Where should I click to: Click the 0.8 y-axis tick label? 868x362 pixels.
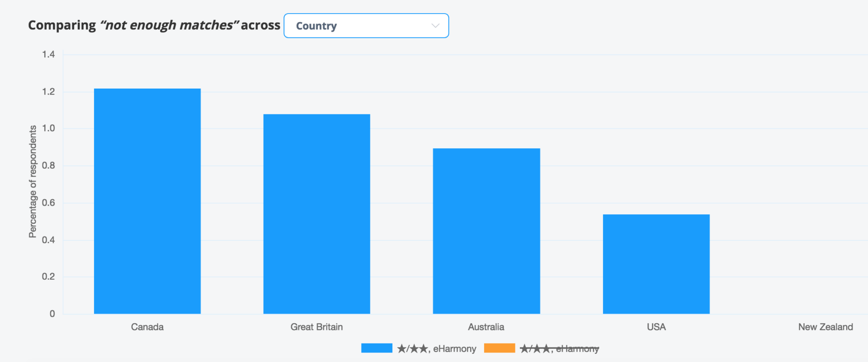[x=48, y=165]
